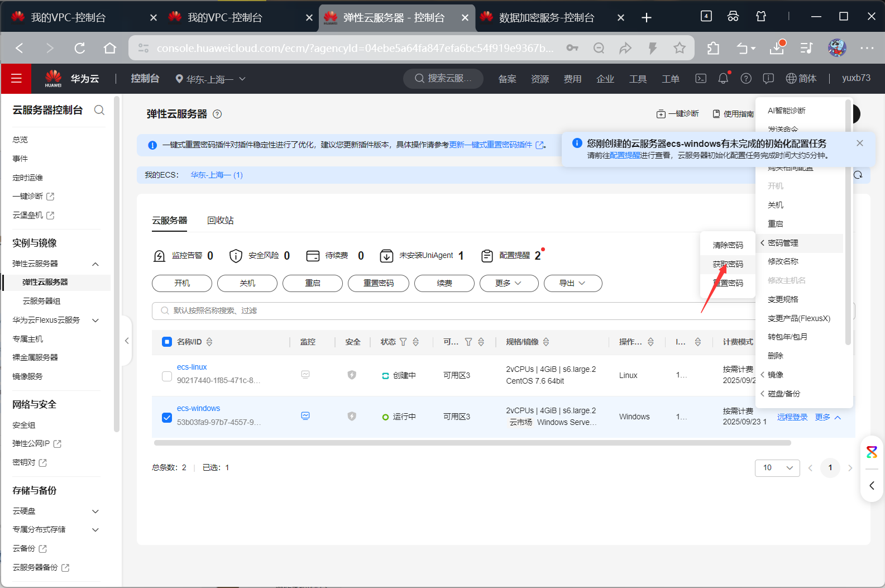Change page size dropdown showing 10
Screen dimensions: 885x588
coord(777,467)
